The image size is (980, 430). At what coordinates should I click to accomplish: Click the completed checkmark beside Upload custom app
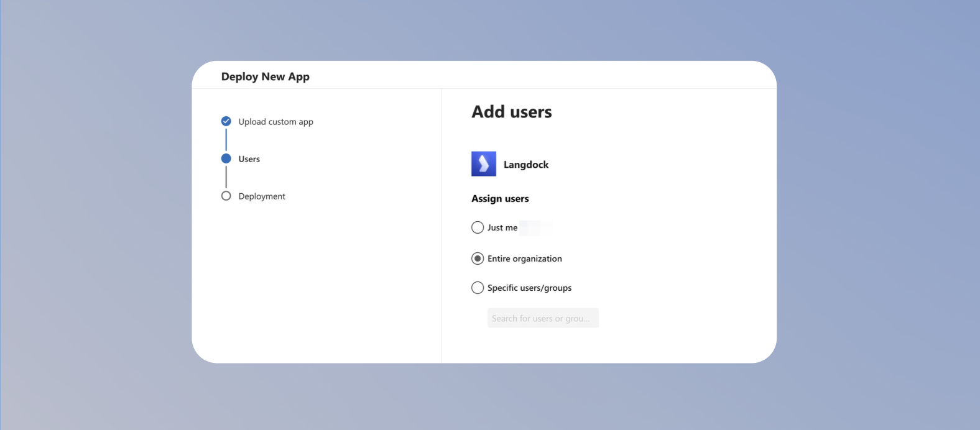(x=226, y=121)
